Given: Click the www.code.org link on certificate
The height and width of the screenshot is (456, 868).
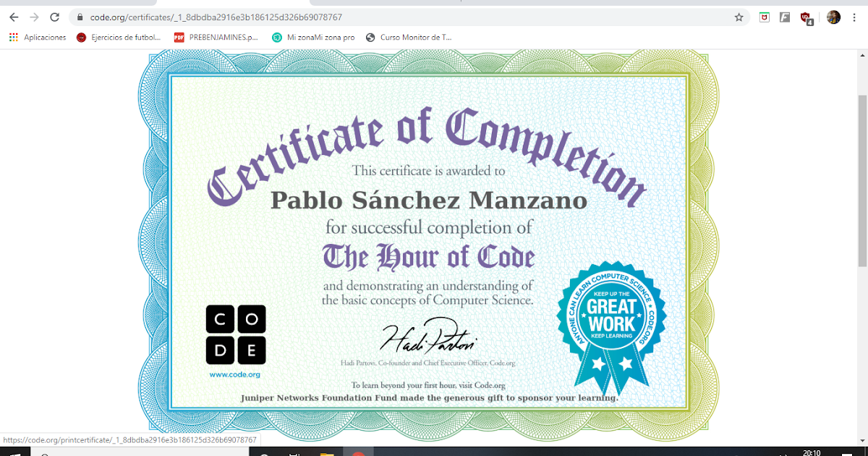Looking at the screenshot, I should (236, 375).
